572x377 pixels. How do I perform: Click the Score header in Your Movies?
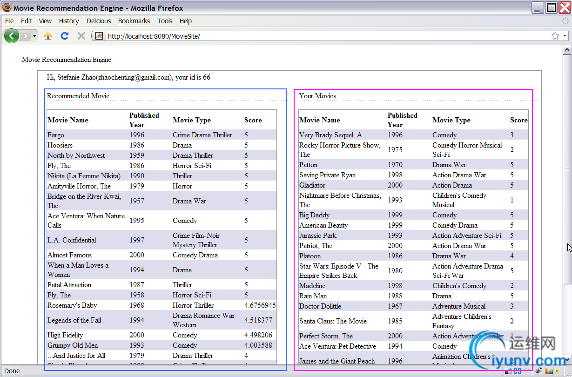518,120
